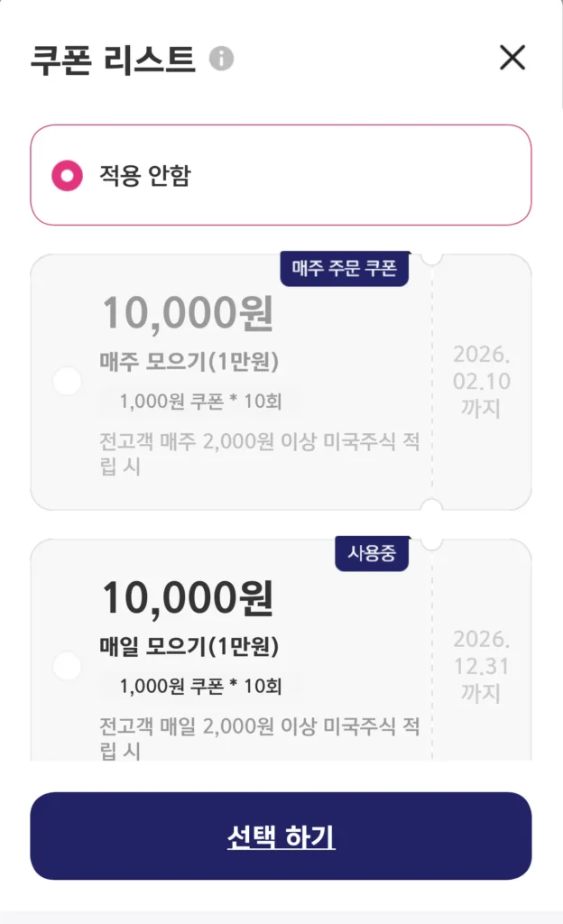This screenshot has width=563, height=924.
Task: Click the 전고객 매주 2,000원 이상 description text
Action: (259, 454)
